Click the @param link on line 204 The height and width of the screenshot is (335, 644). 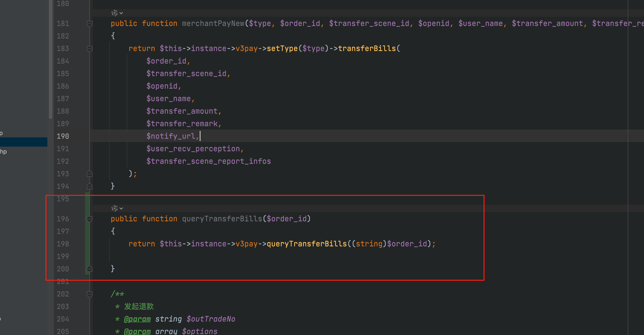[137, 319]
